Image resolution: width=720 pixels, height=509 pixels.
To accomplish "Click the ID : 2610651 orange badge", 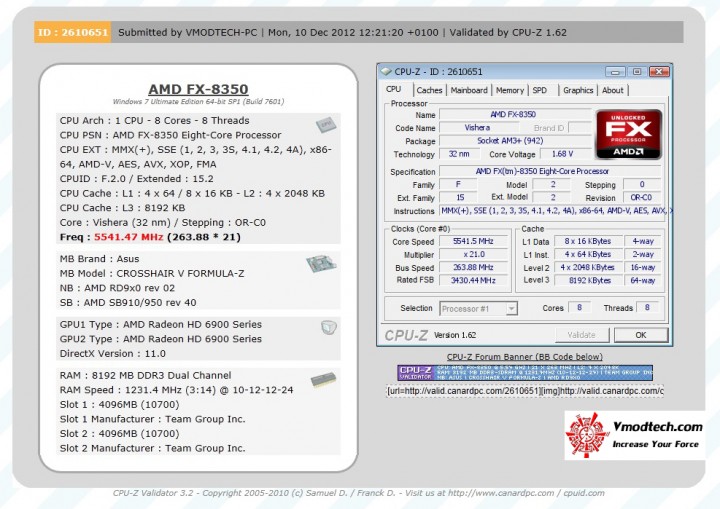I will (73, 32).
